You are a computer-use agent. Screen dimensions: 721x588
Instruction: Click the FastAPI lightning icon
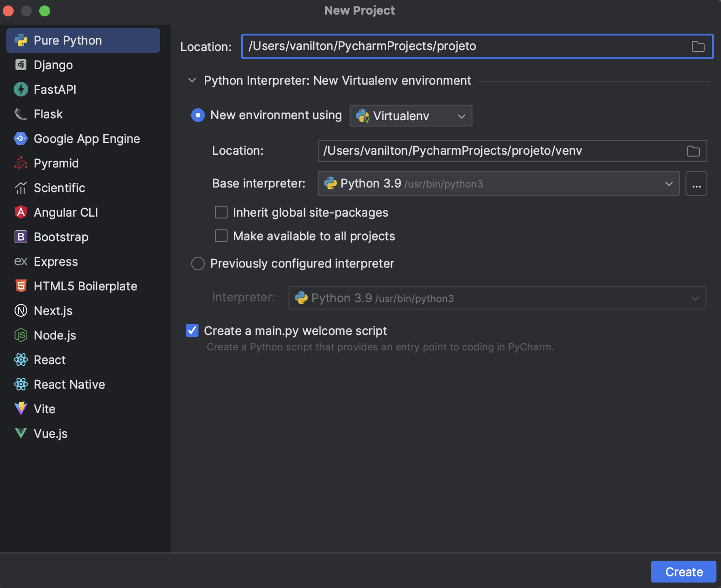(21, 89)
